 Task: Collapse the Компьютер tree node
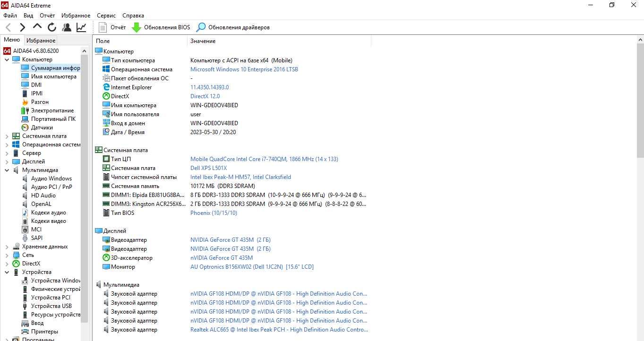tap(7, 59)
